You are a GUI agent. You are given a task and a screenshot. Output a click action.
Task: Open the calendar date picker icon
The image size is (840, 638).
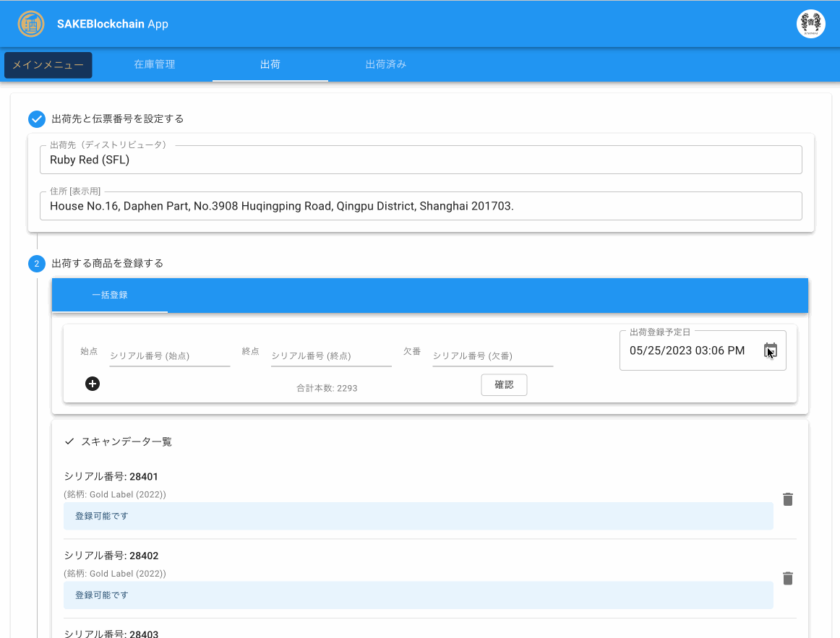770,350
